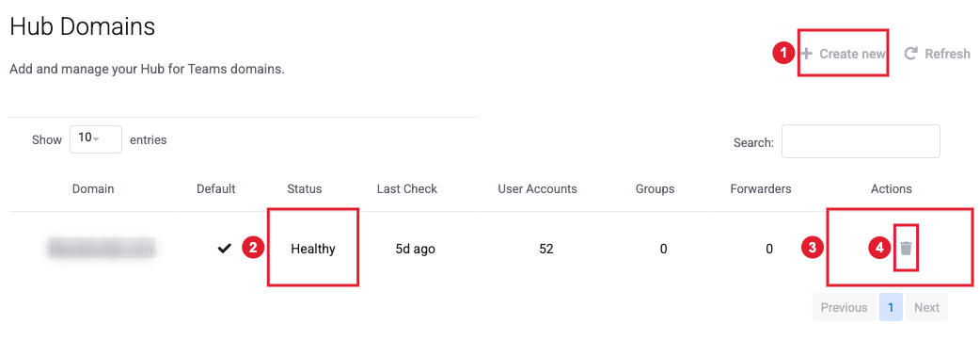Viewport: 980px width, 340px height.
Task: Sort by the Last Check column
Action: [x=407, y=188]
